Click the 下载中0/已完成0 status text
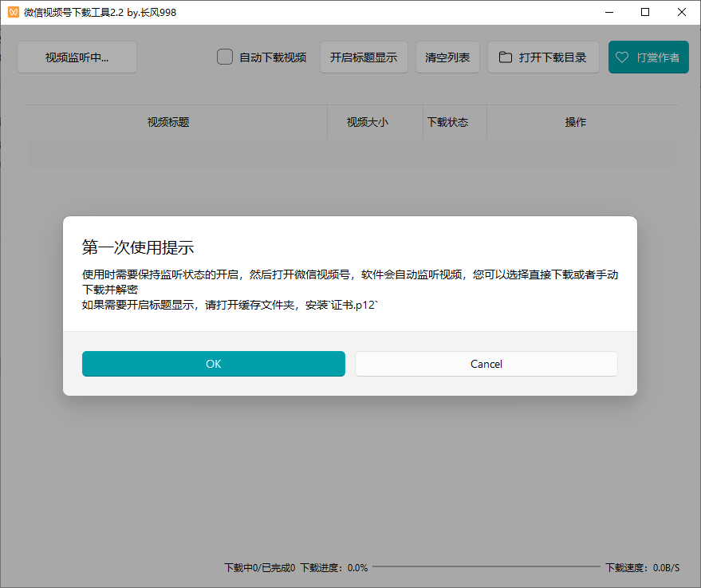Screen dimensions: 701x588 point(259,568)
